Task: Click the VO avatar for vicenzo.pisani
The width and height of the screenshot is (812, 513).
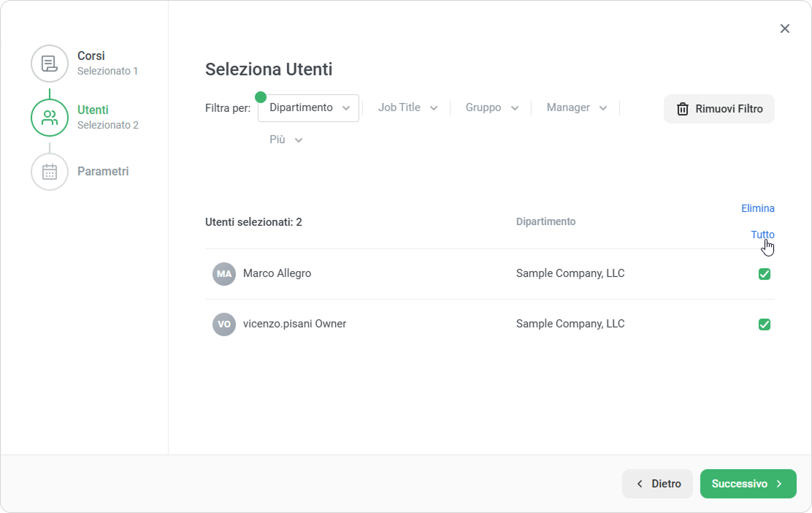Action: (x=224, y=324)
